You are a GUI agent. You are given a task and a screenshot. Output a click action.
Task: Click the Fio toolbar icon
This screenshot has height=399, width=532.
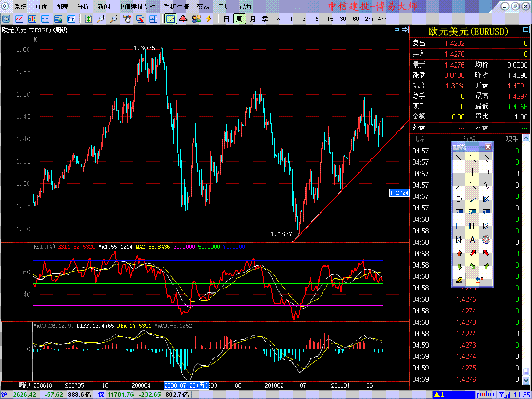click(71, 19)
